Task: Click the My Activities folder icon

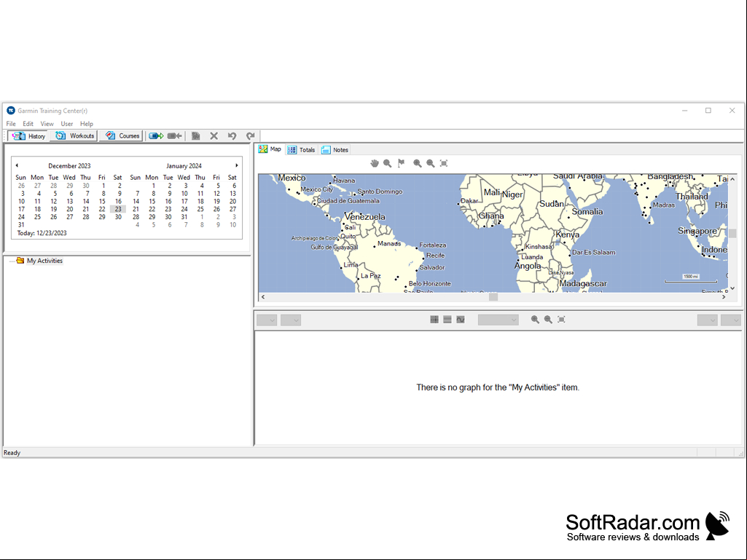Action: pyautogui.click(x=20, y=261)
